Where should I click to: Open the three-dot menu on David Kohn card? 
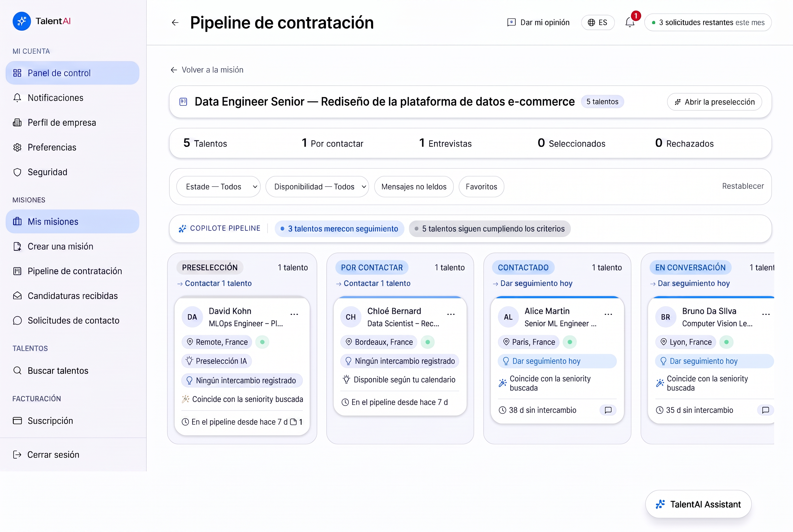click(x=294, y=314)
